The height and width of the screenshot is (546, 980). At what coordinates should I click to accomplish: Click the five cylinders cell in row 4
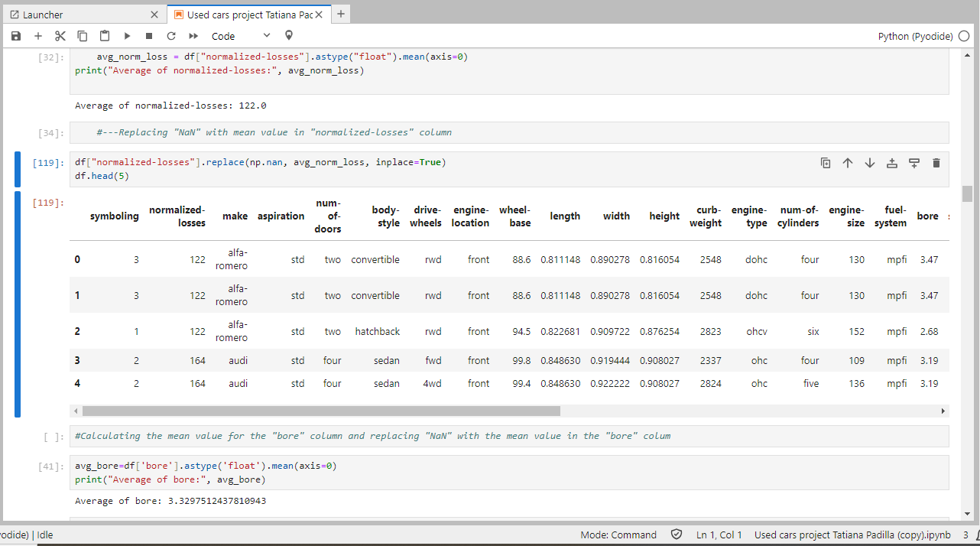point(811,384)
